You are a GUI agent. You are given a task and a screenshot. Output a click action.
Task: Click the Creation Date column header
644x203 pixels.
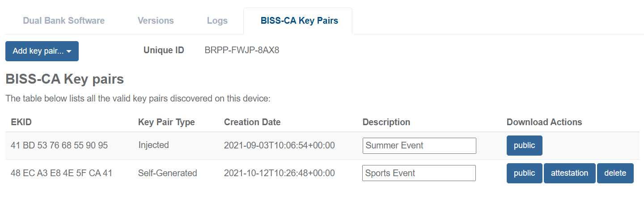pos(252,122)
